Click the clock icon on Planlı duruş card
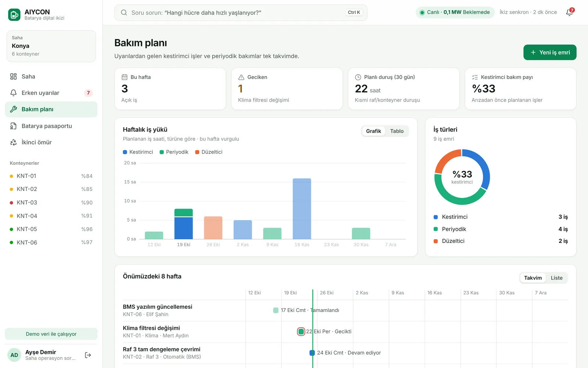 coord(358,77)
